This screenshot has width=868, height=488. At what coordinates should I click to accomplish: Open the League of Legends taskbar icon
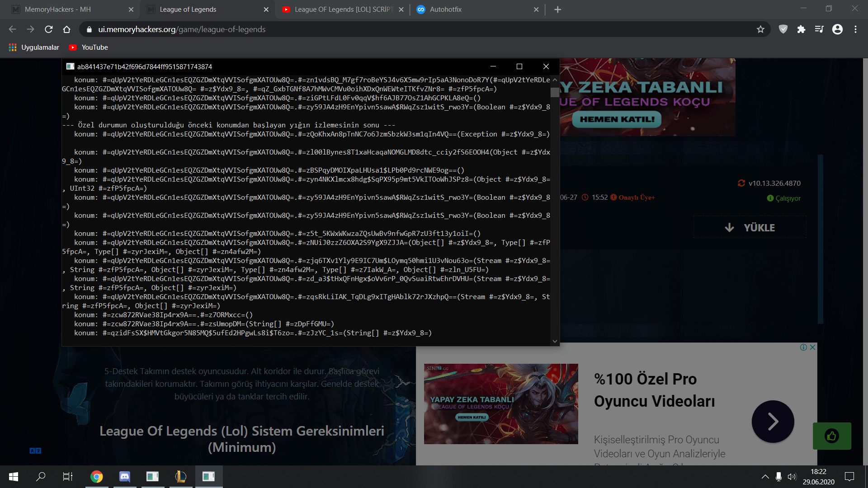180,477
